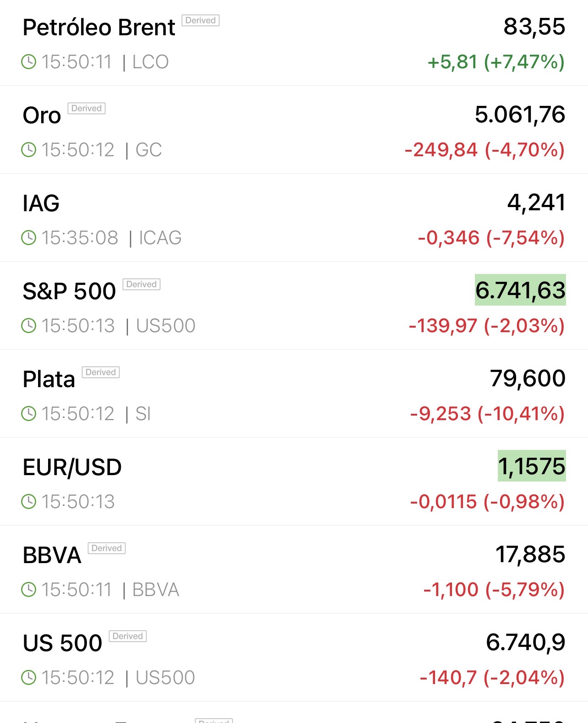Screen dimensions: 588x723
Task: Tap Brent change +5,81 (+7,47%)
Action: point(496,62)
